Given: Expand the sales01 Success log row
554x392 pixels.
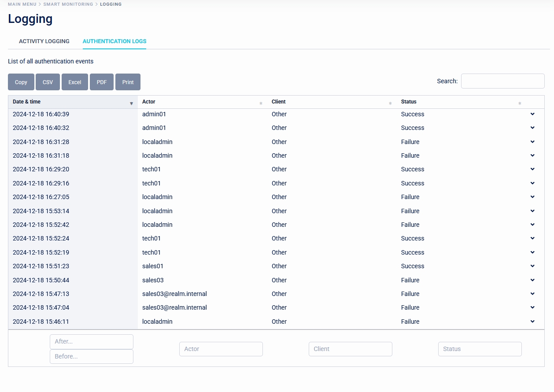Looking at the screenshot, I should (x=532, y=266).
